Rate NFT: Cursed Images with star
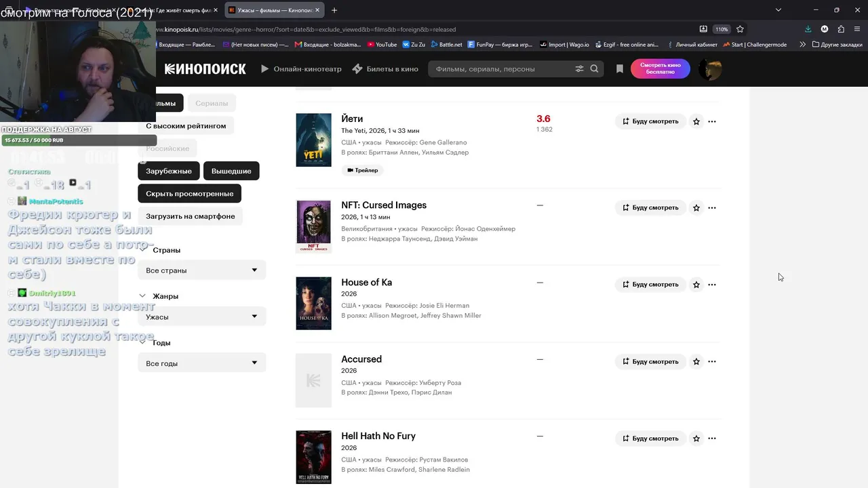 click(696, 207)
